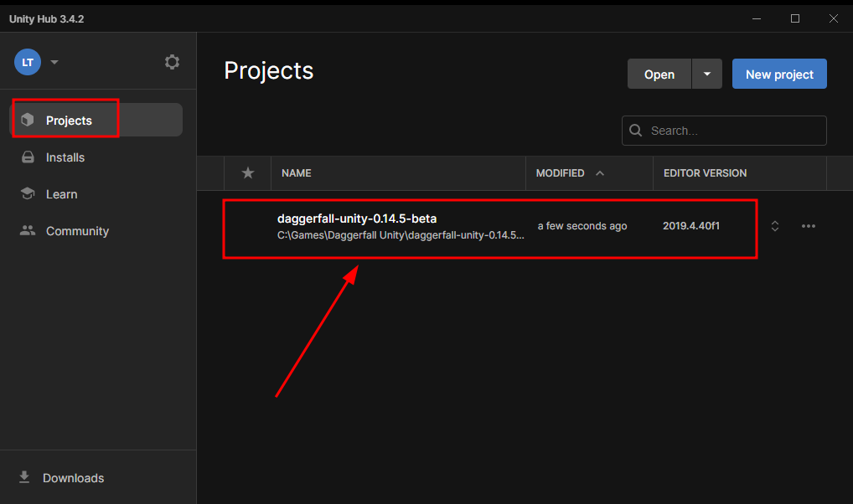Open the LT account avatar
853x504 pixels.
28,62
